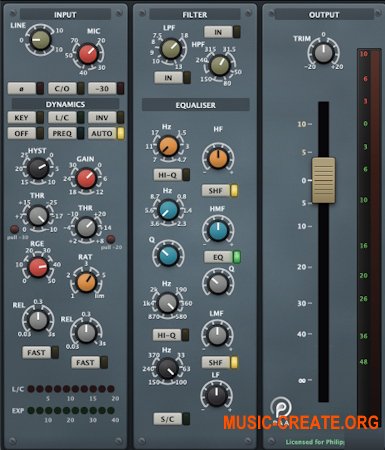Click the compressor REL release knob beside RAT

click(x=86, y=333)
